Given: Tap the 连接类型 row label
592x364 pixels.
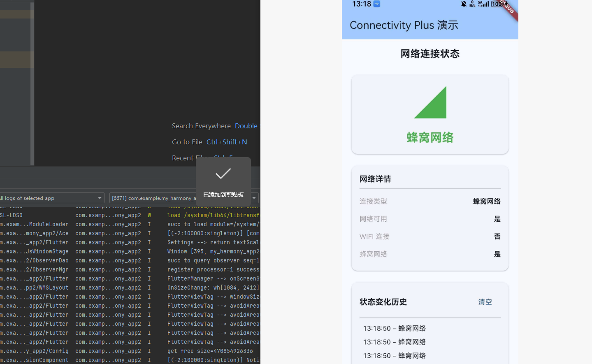Looking at the screenshot, I should (373, 201).
